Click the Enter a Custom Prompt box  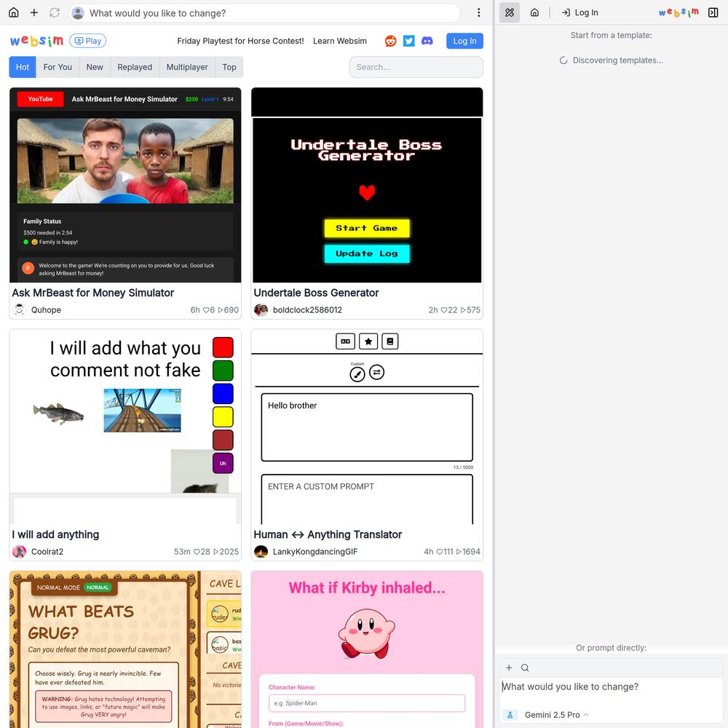(367, 499)
